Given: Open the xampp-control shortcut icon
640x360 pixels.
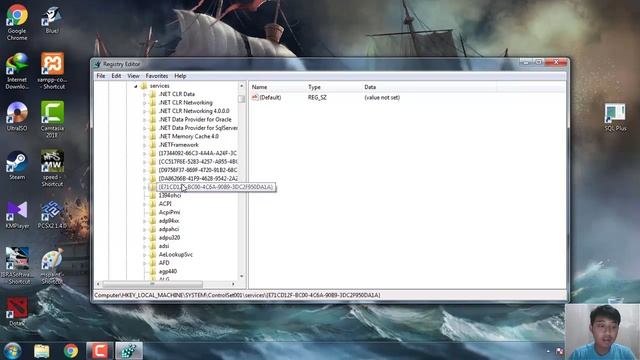Looking at the screenshot, I should (52, 71).
